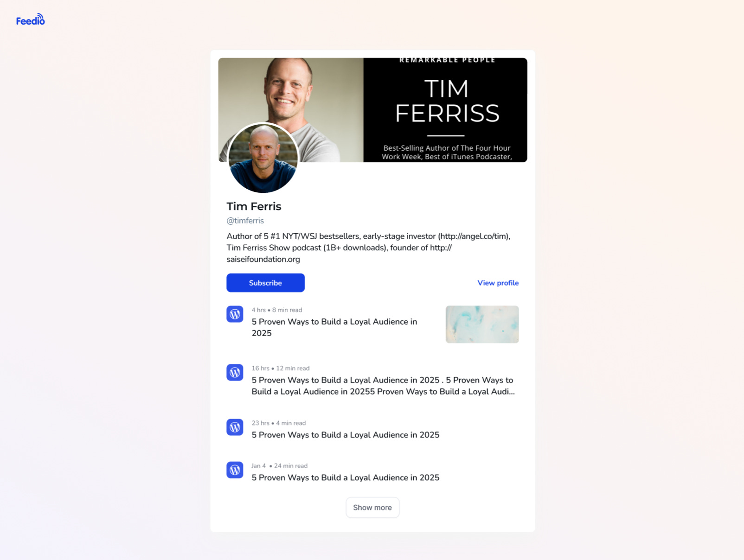Click the WordPress icon beside the 23 hrs post
Image resolution: width=744 pixels, height=560 pixels.
point(235,427)
